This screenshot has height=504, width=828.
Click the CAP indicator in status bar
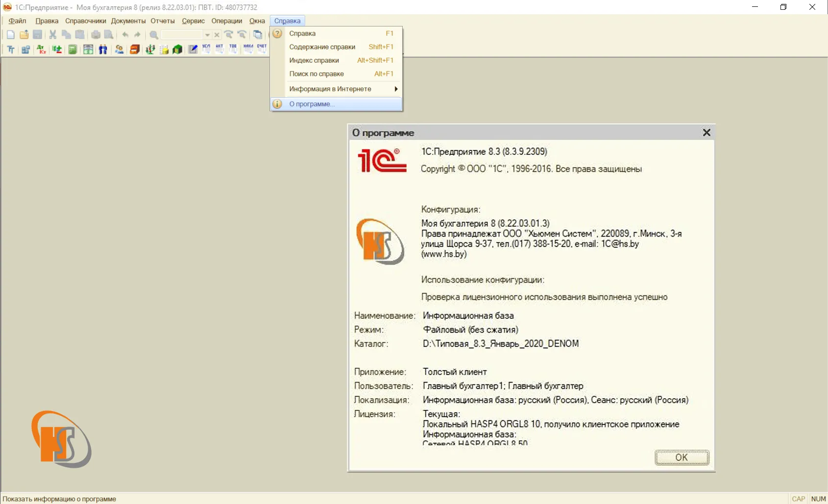(x=799, y=499)
